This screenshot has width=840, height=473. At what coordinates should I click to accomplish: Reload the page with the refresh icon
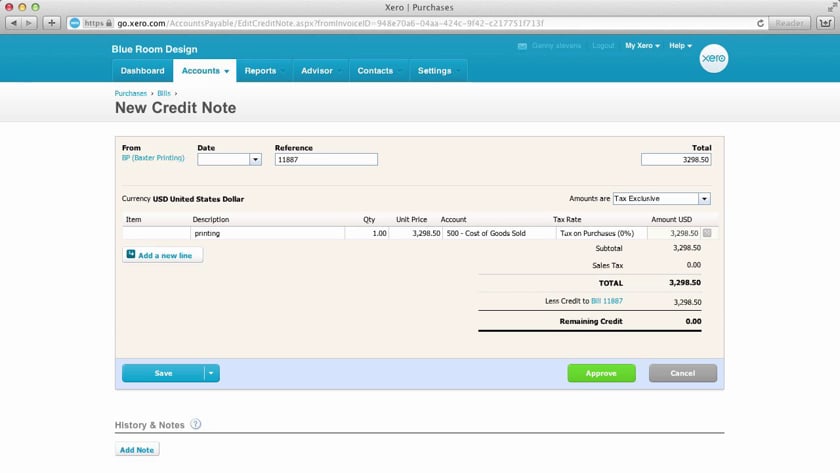tap(760, 23)
